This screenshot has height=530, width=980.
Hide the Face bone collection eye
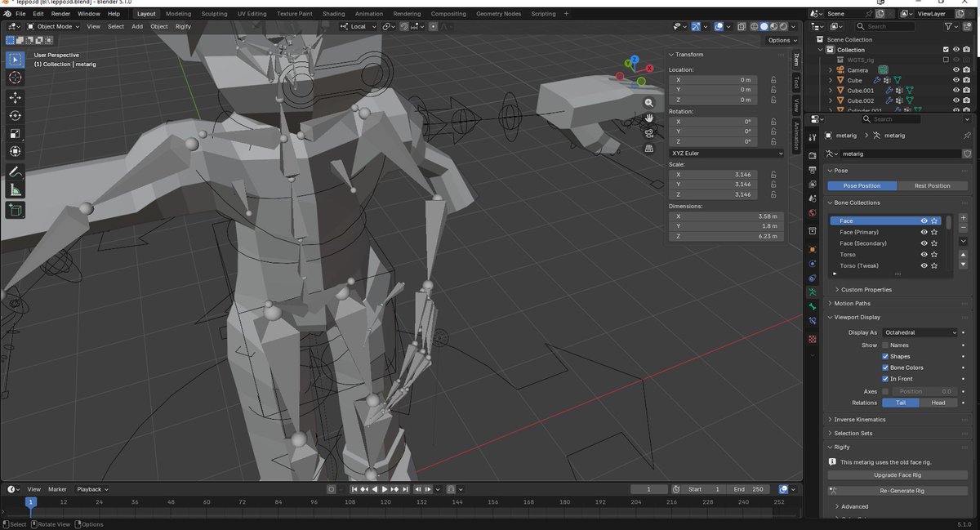click(x=924, y=221)
